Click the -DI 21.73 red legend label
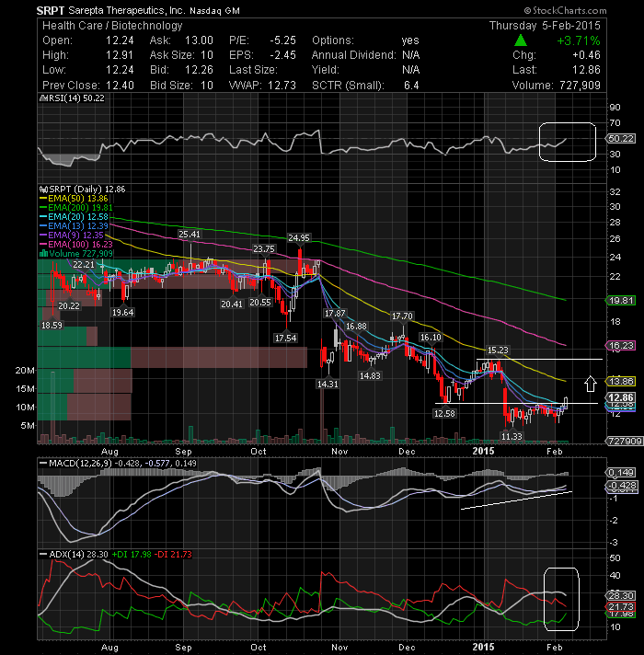The height and width of the screenshot is (655, 644). coord(173,555)
